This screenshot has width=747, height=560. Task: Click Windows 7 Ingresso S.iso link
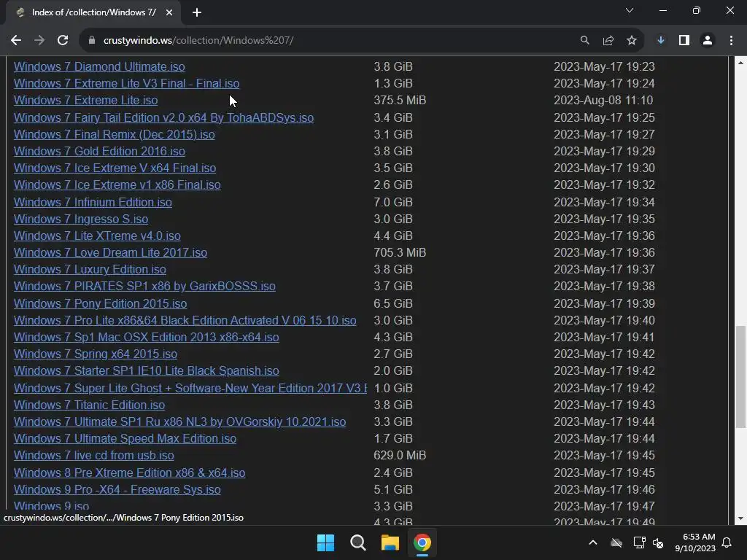click(81, 219)
